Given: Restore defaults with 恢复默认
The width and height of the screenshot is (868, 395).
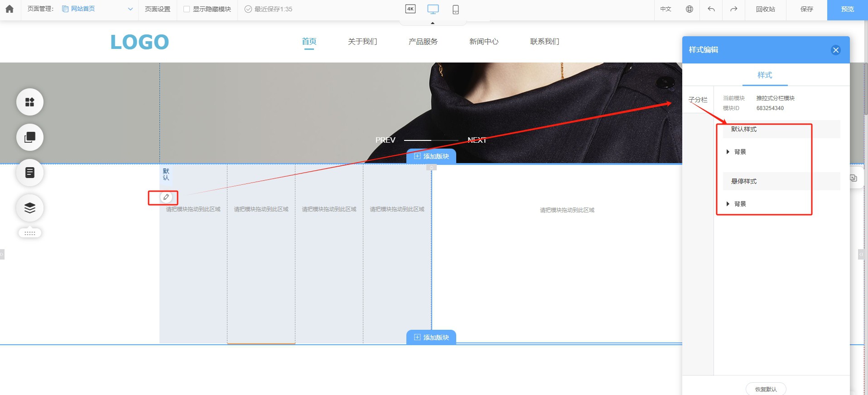Looking at the screenshot, I should click(x=766, y=389).
